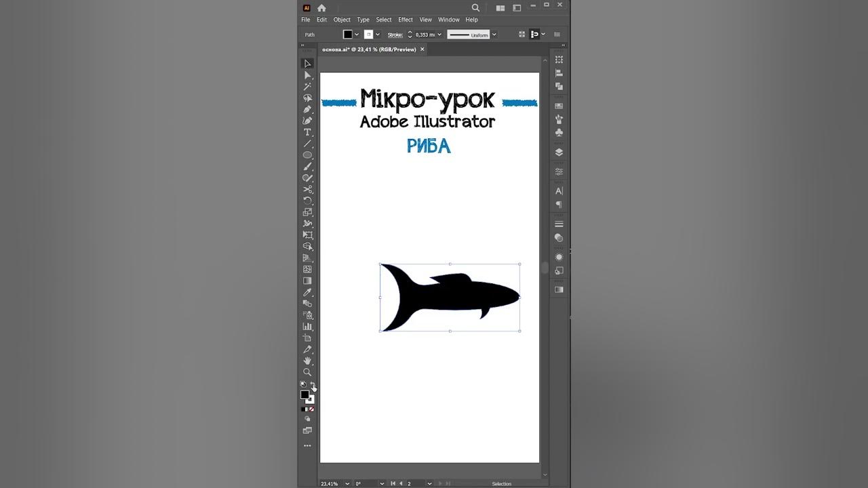The height and width of the screenshot is (488, 868).
Task: Select the Paintbrush tool
Action: 307,166
